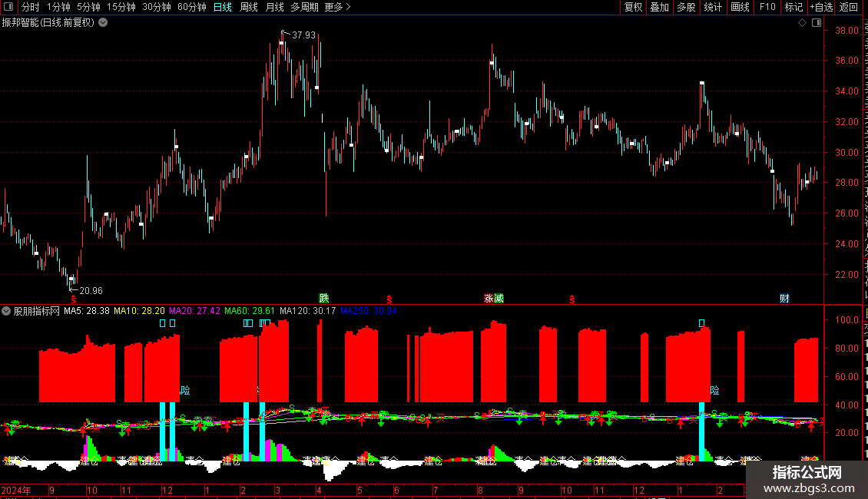Click the 2024年 label on time axis
Viewport: 868px width, 499px height.
[x=16, y=490]
